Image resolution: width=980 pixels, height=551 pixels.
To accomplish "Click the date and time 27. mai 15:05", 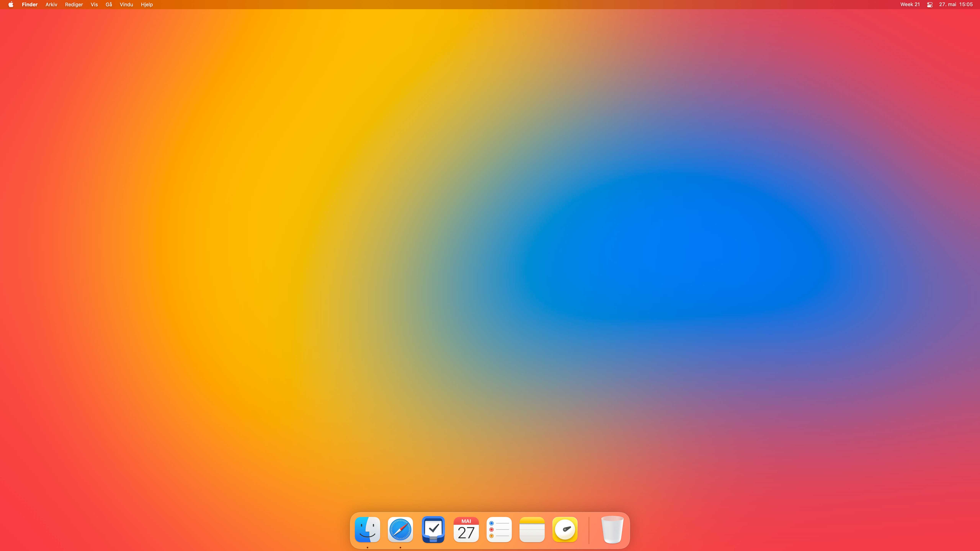I will coord(956,5).
